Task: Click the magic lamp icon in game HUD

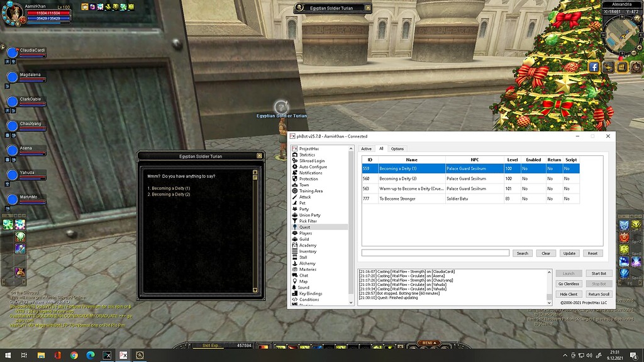Action: click(608, 67)
